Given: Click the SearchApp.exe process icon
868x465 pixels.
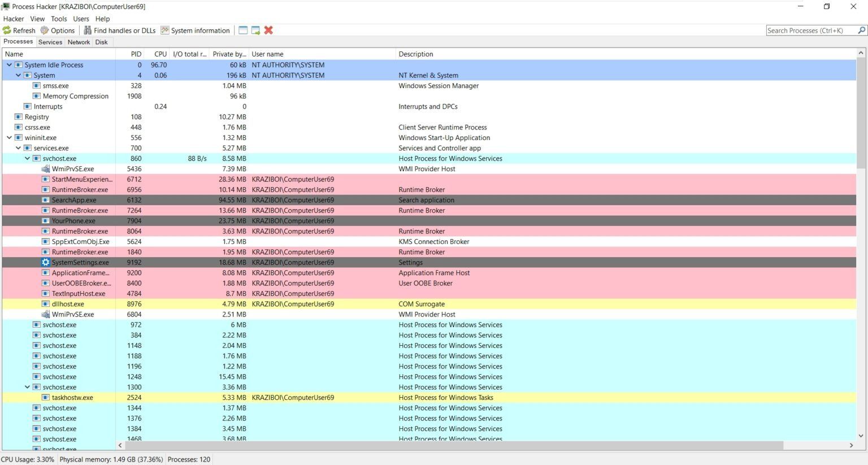Looking at the screenshot, I should click(46, 200).
